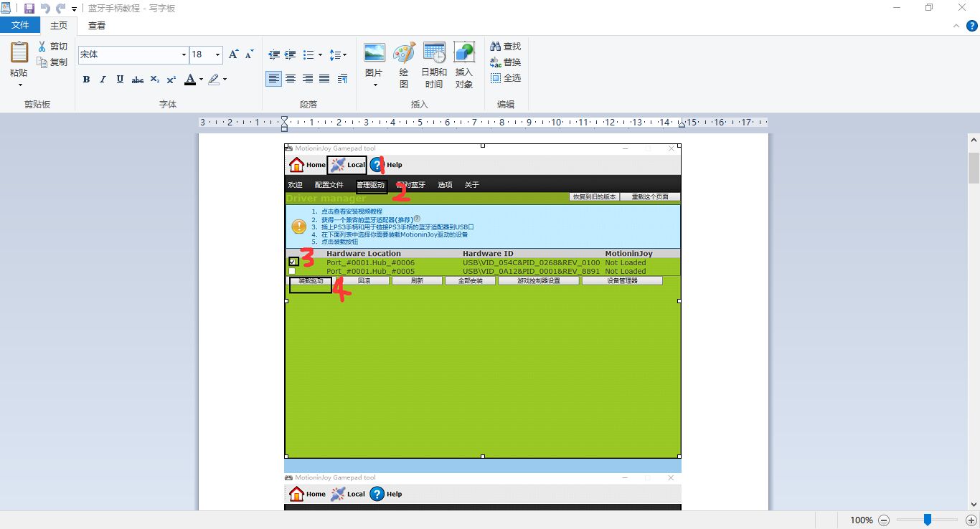Collapse the ribbon with the chevron
The height and width of the screenshot is (529, 980).
pos(956,26)
